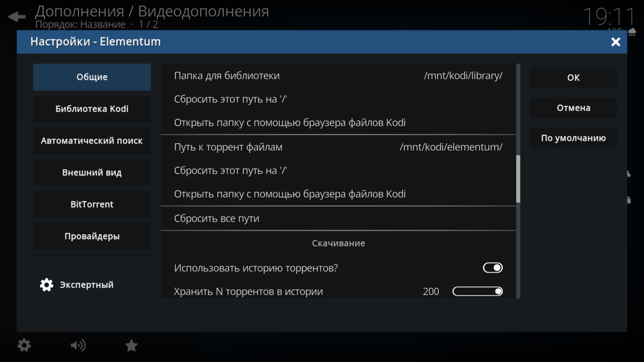
Task: Edit the Путь к торрент файлам path
Action: point(339,147)
